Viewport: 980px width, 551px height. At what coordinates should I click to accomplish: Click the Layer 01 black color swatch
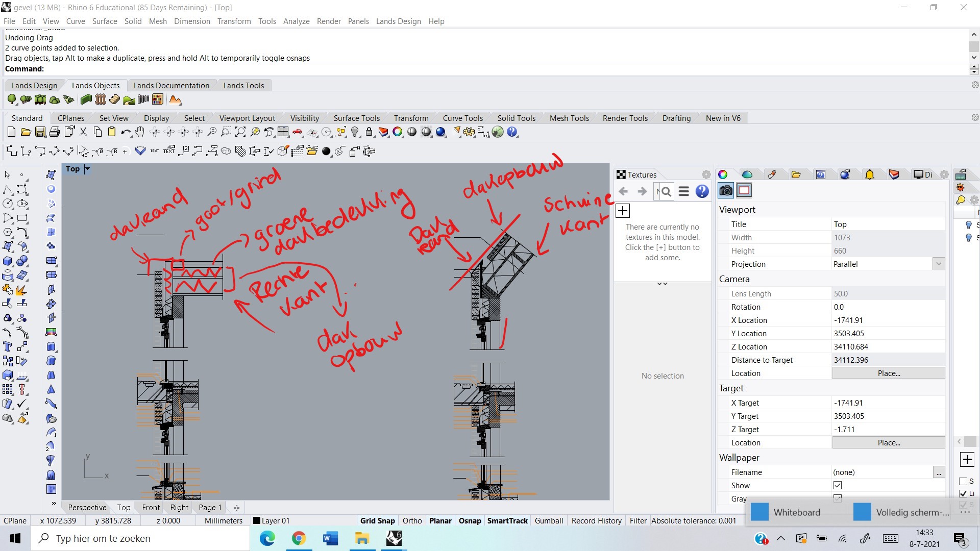[257, 521]
